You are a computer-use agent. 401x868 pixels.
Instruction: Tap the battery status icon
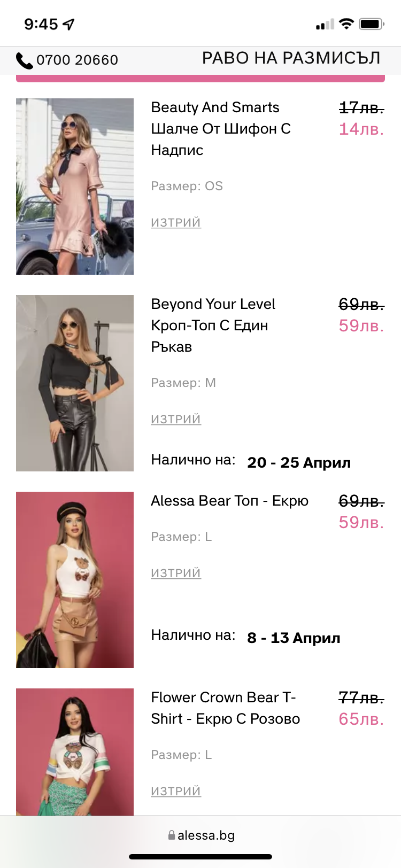point(372,24)
